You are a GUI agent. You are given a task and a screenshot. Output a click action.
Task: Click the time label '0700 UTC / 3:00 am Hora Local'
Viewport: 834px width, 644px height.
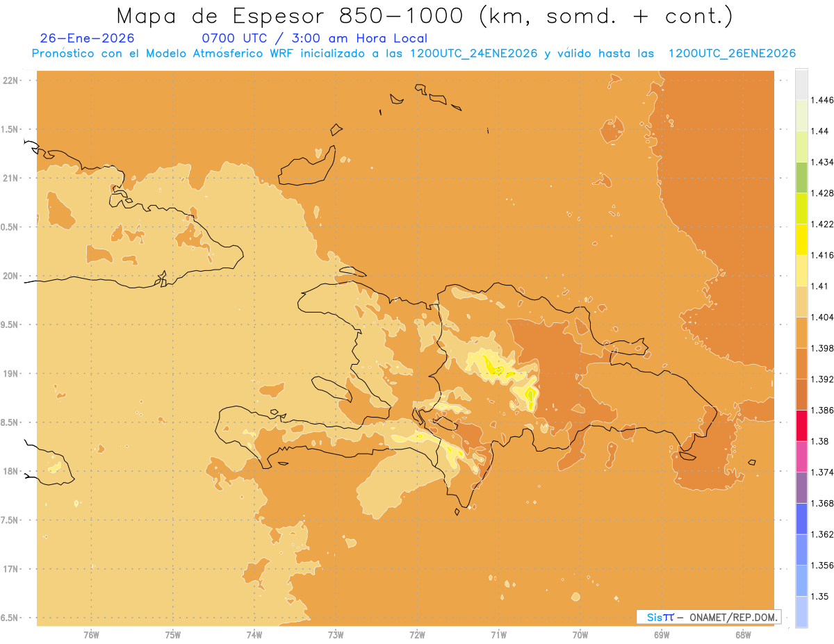pos(315,38)
